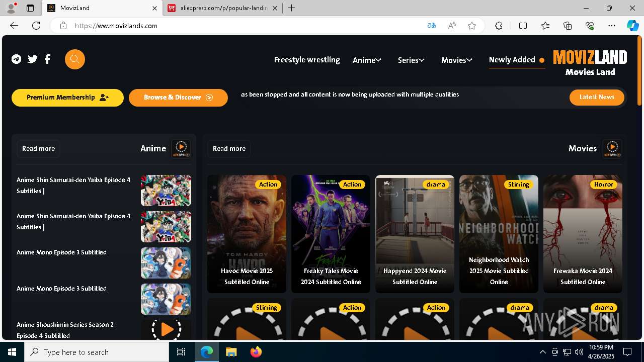The height and width of the screenshot is (362, 644).
Task: Click the Horror tag on Frewaka
Action: tap(603, 185)
